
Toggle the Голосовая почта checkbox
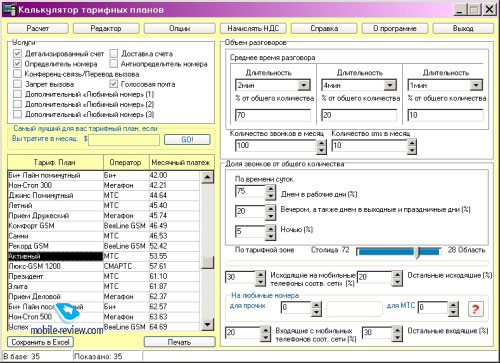pyautogui.click(x=114, y=84)
